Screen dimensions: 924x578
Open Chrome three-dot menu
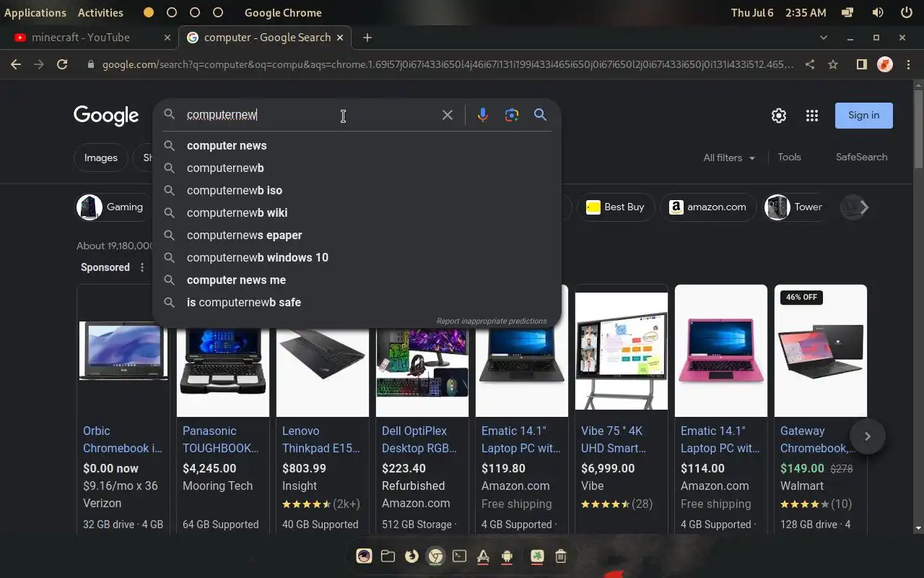[907, 64]
